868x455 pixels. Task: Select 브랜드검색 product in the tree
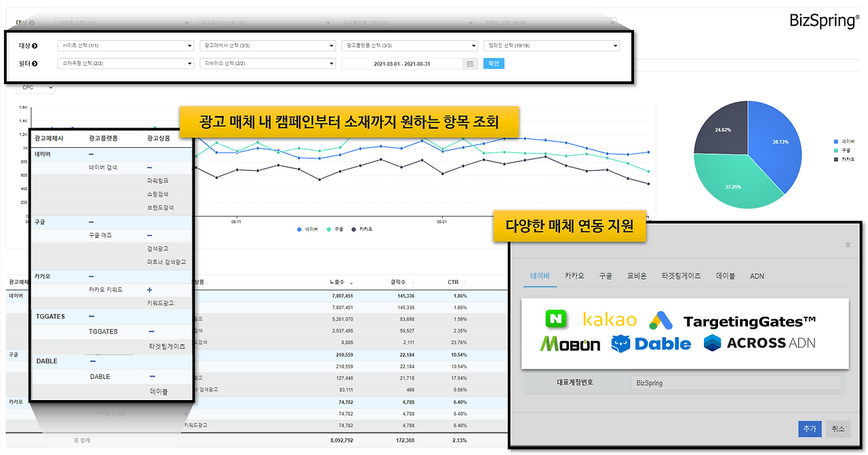pos(160,208)
